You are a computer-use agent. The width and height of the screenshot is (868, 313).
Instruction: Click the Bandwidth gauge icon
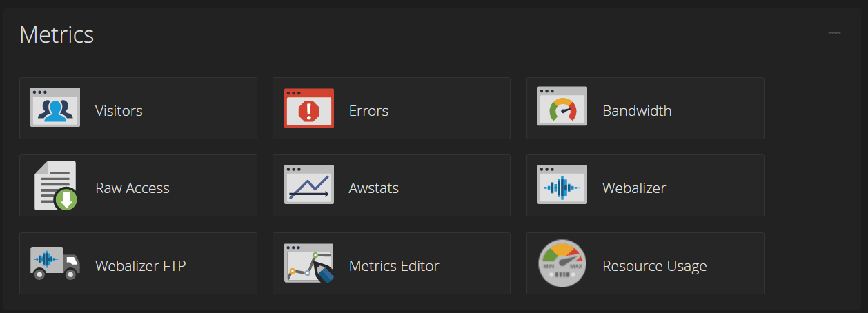click(562, 108)
